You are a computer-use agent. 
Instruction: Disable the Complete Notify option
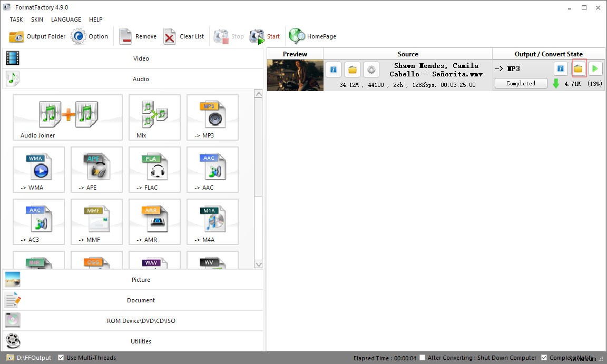[544, 357]
